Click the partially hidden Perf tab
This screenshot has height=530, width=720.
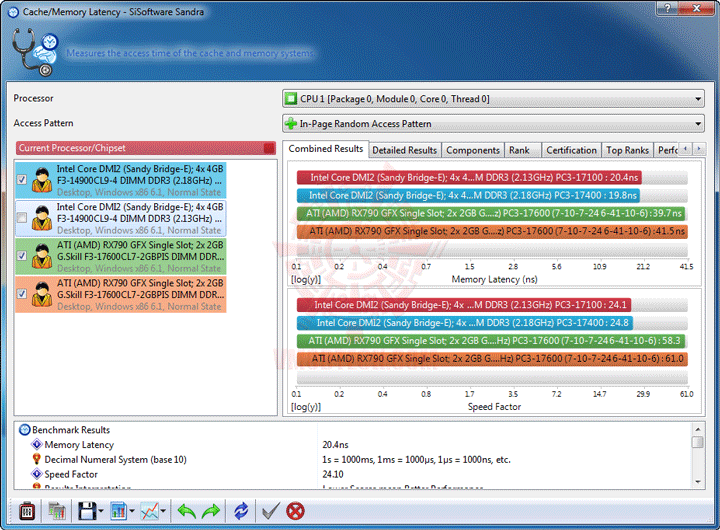tap(667, 150)
